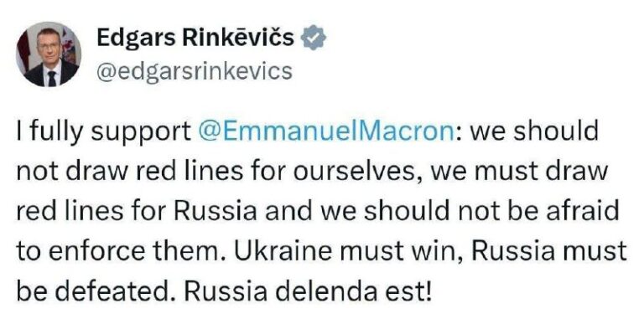
Task: Click the words "we should" ending first line
Action: (534, 131)
